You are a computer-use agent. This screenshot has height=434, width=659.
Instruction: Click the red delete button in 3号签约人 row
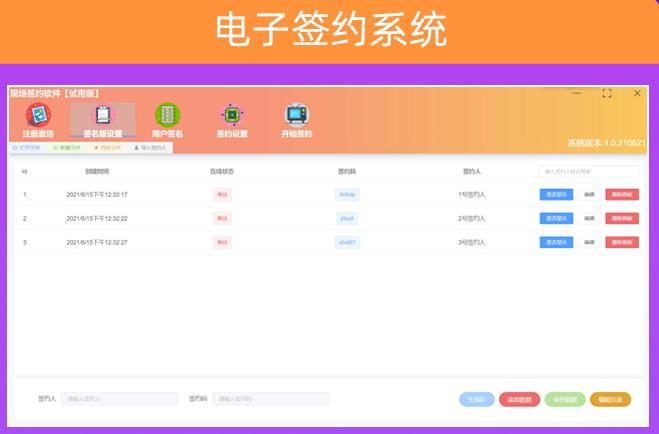[x=622, y=242]
